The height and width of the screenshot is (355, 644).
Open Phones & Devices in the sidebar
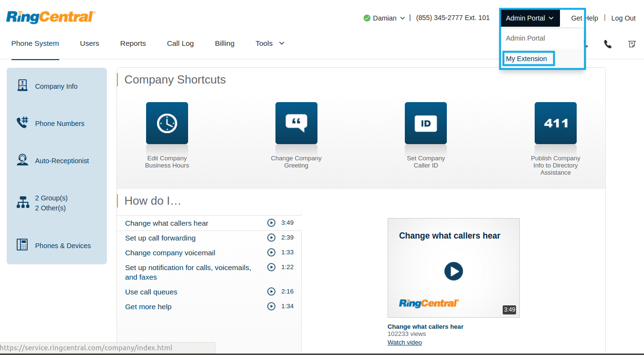click(63, 246)
